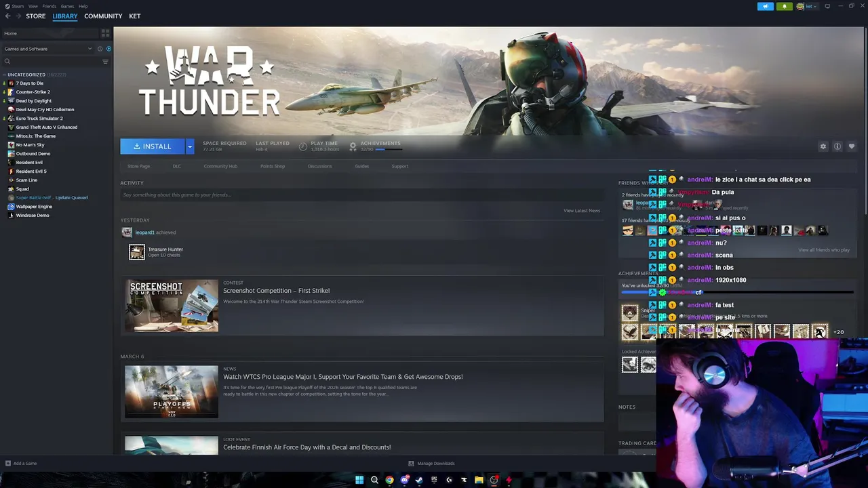Viewport: 868px width, 488px height.
Task: Open the Discussions link
Action: (320, 166)
